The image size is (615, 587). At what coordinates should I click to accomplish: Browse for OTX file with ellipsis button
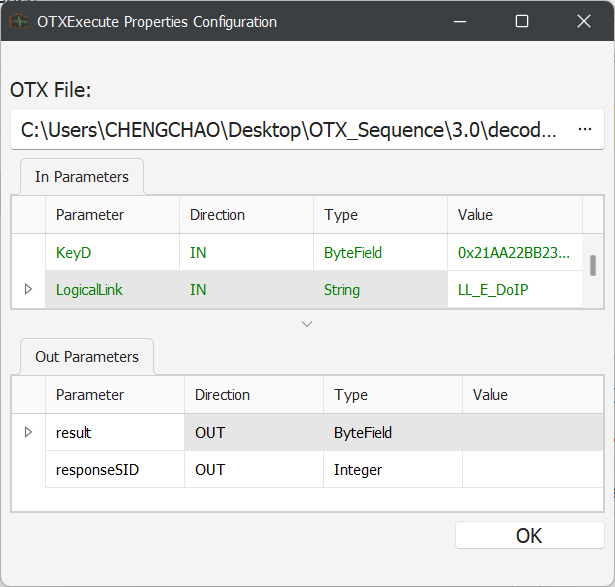click(584, 130)
